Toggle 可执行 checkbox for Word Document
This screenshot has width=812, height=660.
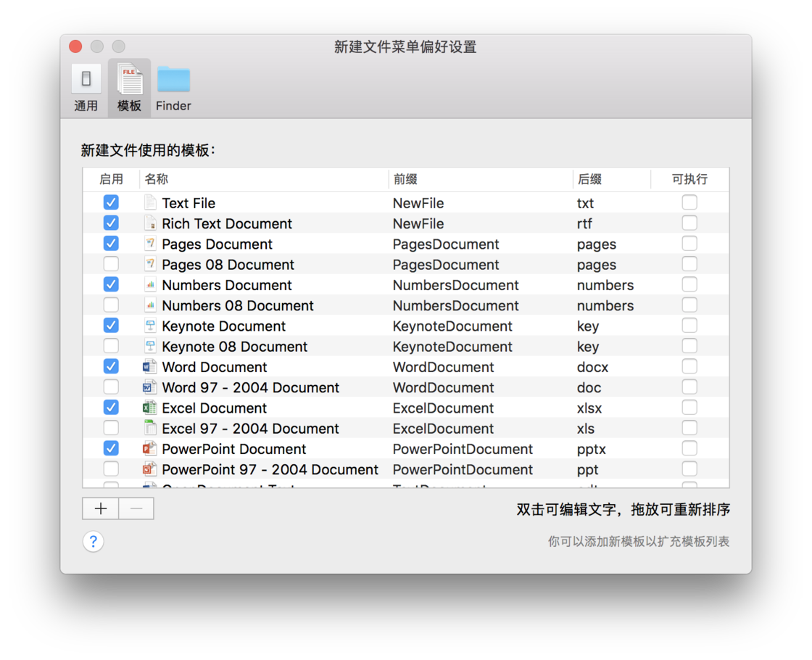coord(689,366)
